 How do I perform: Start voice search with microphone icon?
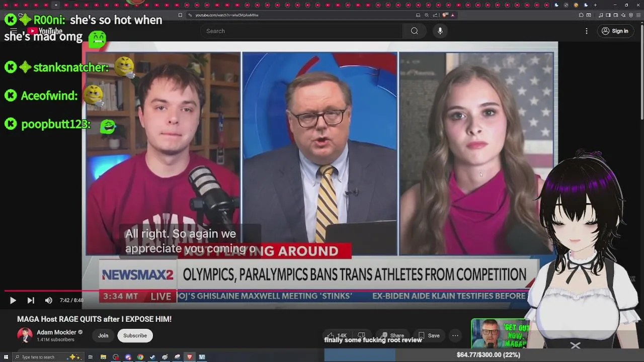coord(440,31)
